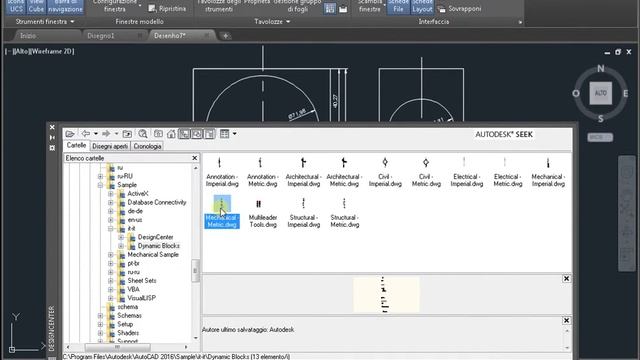The height and width of the screenshot is (360, 640).
Task: Switch to the Inizio document tab
Action: (28, 36)
